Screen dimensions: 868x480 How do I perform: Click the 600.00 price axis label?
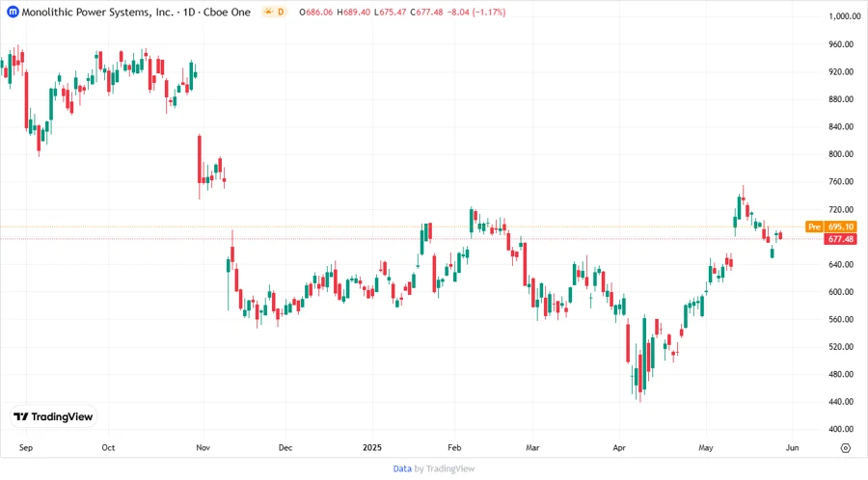click(841, 292)
